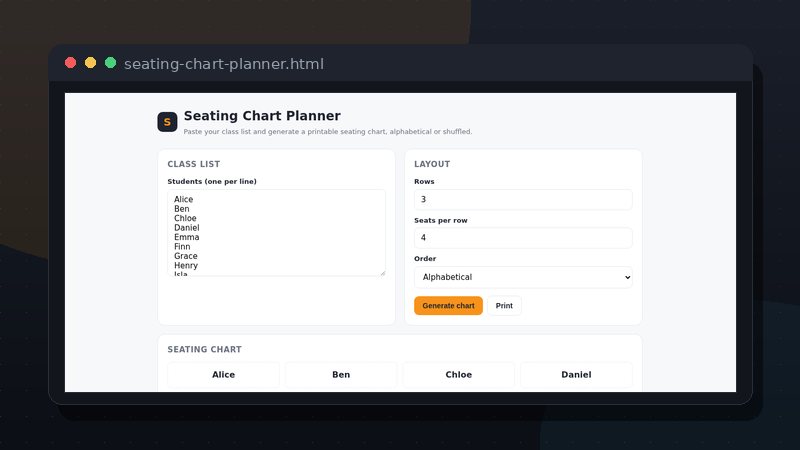Select the Chloe seat card

click(459, 374)
